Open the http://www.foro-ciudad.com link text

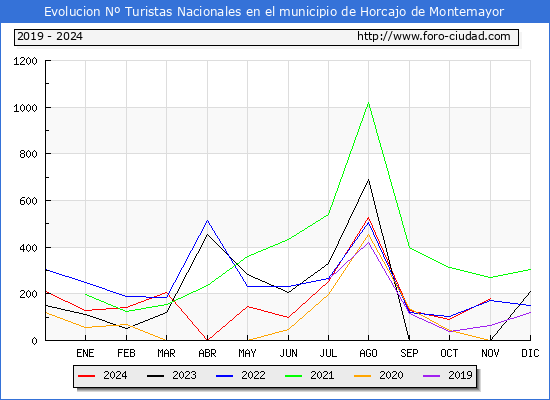pos(434,36)
